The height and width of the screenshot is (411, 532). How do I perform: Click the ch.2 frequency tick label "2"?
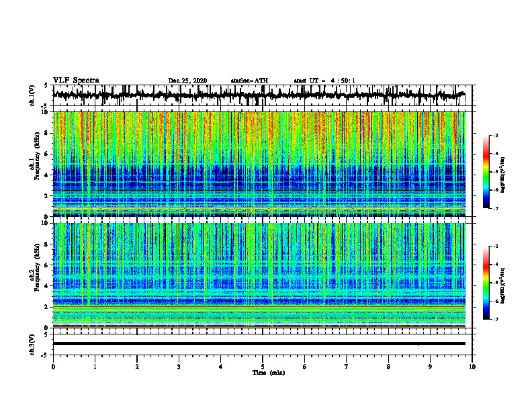pyautogui.click(x=48, y=307)
